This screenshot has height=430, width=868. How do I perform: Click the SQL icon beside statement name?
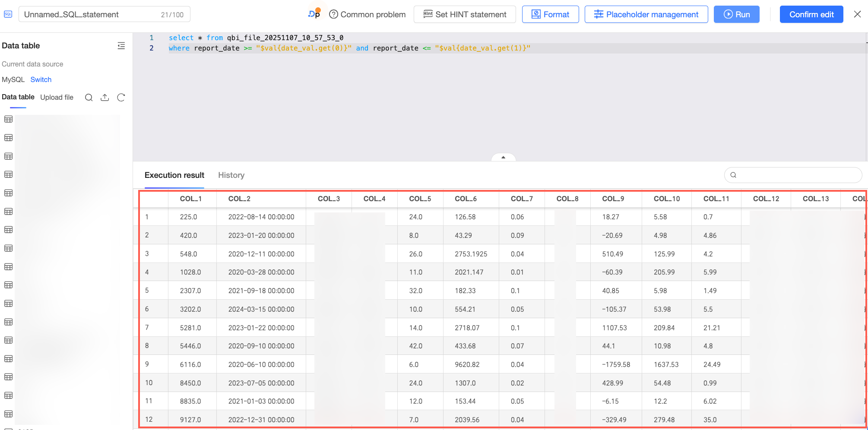click(x=8, y=14)
